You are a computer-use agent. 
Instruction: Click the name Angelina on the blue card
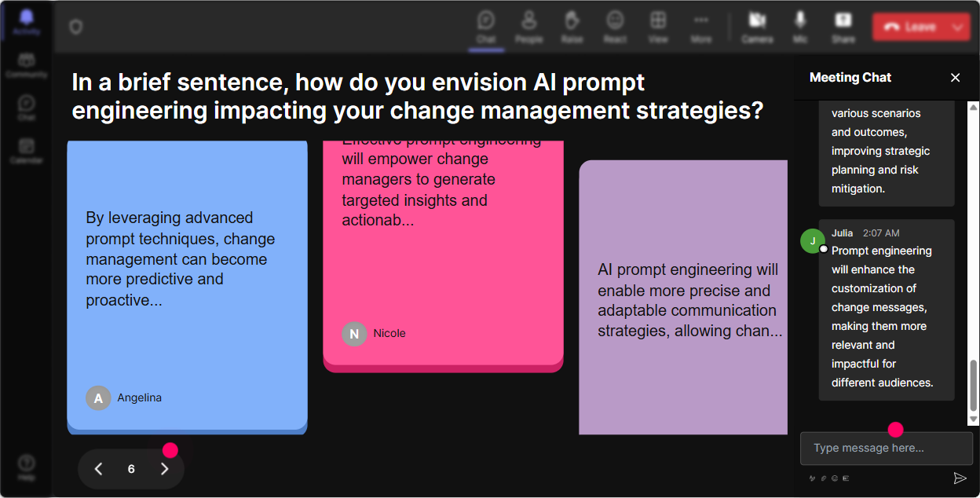[x=139, y=398]
